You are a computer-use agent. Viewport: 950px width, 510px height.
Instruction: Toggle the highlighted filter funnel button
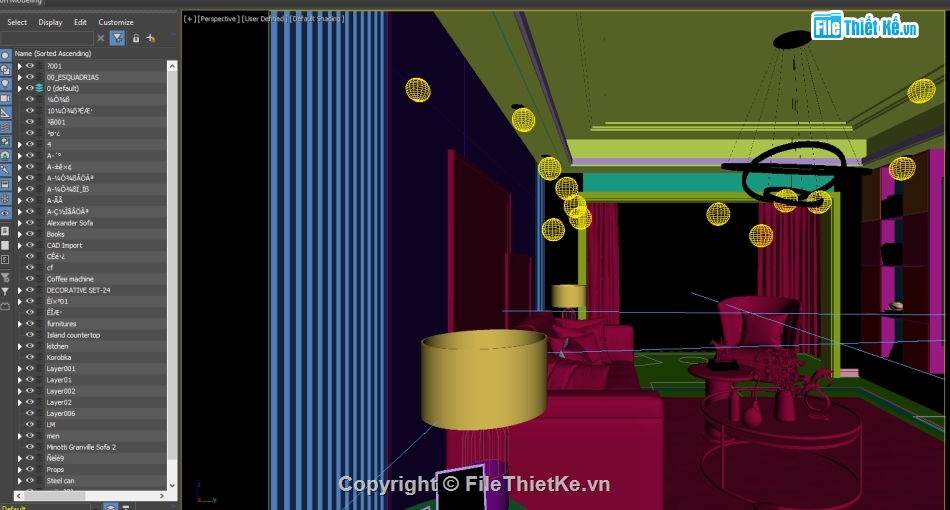pyautogui.click(x=118, y=38)
